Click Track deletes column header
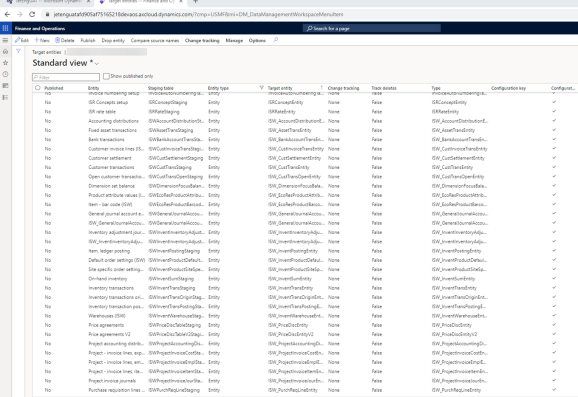The image size is (578, 397). coord(384,88)
